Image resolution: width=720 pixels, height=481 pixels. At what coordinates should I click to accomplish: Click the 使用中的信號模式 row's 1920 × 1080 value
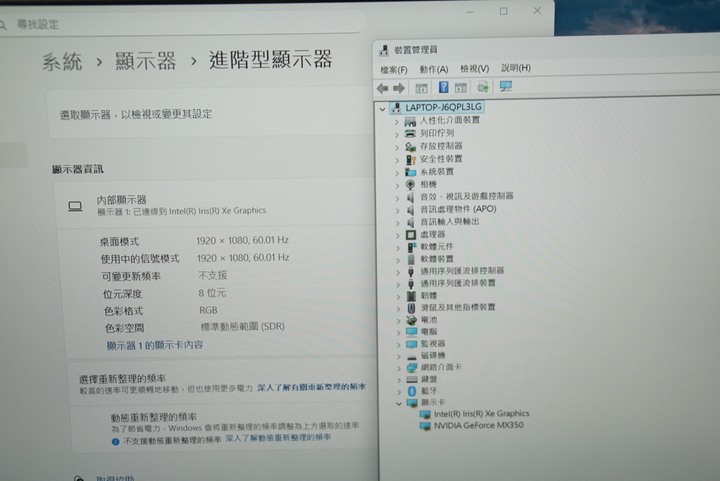243,257
